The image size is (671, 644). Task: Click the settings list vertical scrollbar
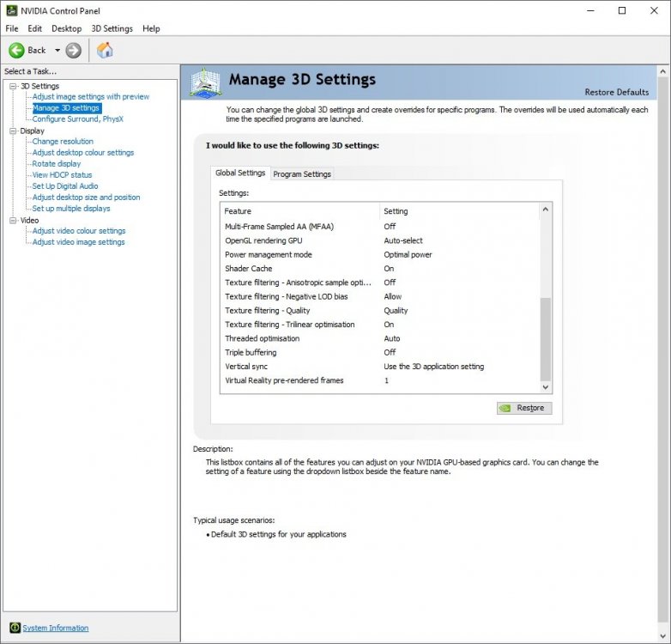(546, 338)
